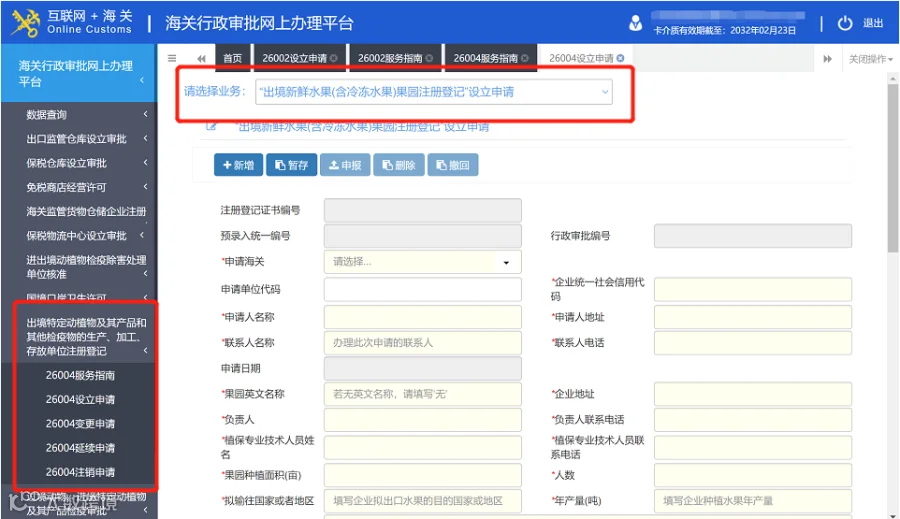The image size is (900, 519).
Task: Click the 申请人名称 input field
Action: pos(422,317)
